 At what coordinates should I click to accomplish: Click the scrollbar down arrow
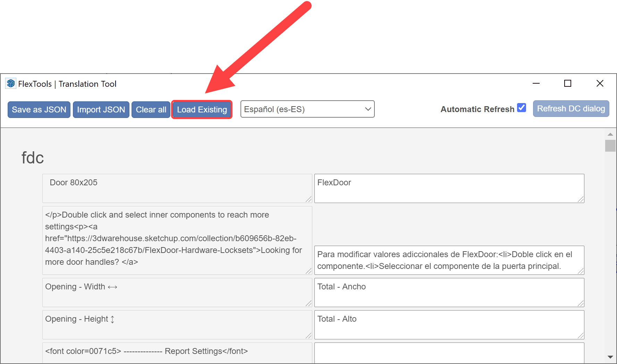click(x=610, y=357)
